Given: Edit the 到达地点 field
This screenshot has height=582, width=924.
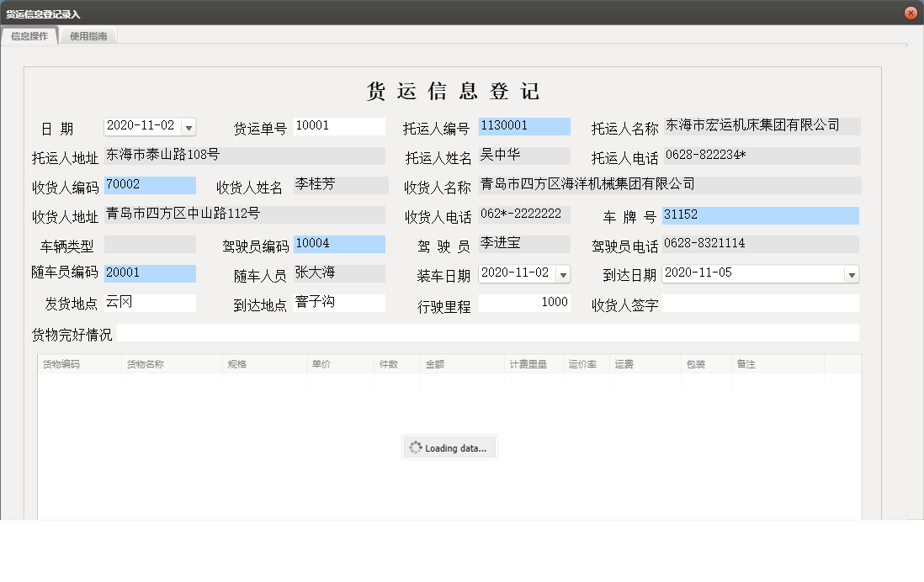Looking at the screenshot, I should coord(339,304).
